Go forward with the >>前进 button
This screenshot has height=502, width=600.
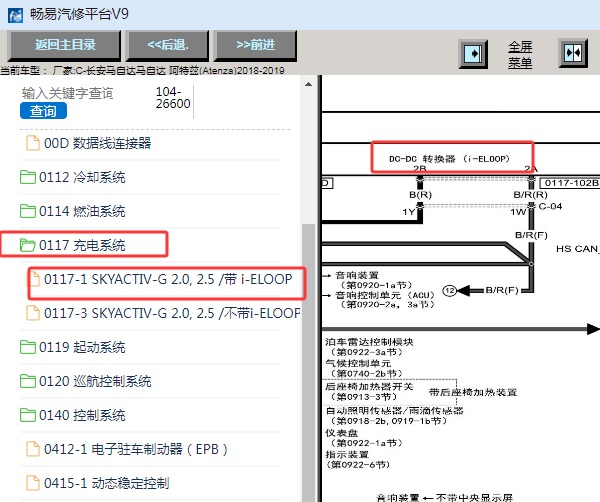click(255, 45)
